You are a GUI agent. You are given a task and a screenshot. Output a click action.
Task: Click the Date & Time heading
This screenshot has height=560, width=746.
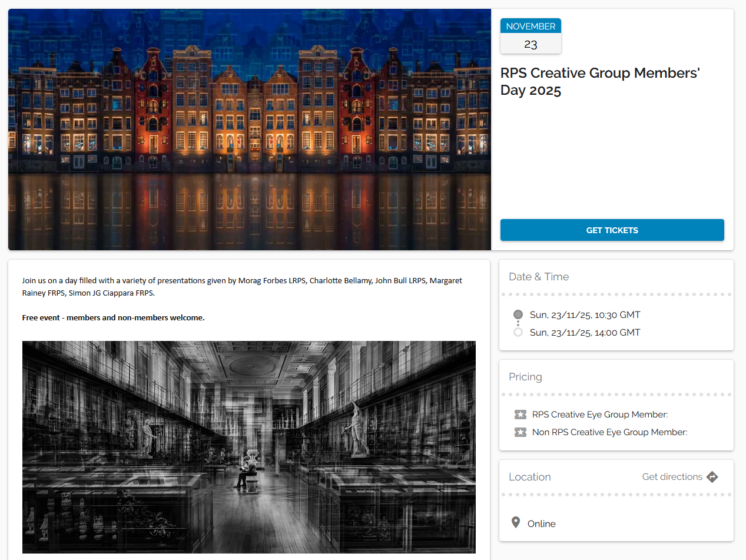coord(539,277)
